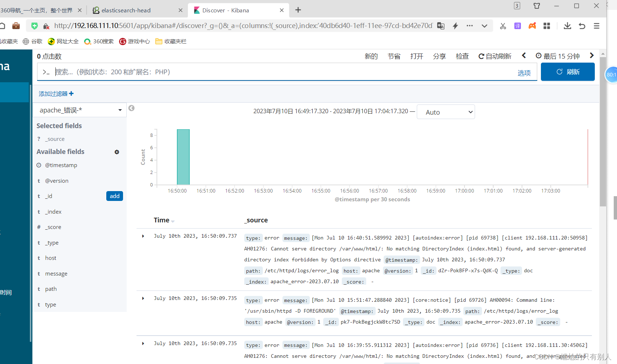The image size is (617, 364).
Task: Click 检查 inspect menu item
Action: point(462,56)
